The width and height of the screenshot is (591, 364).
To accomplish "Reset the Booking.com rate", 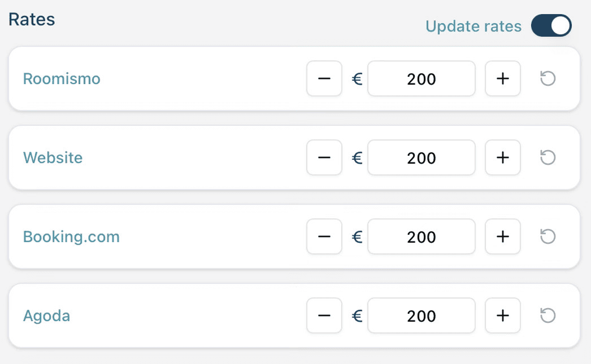I will coord(547,236).
